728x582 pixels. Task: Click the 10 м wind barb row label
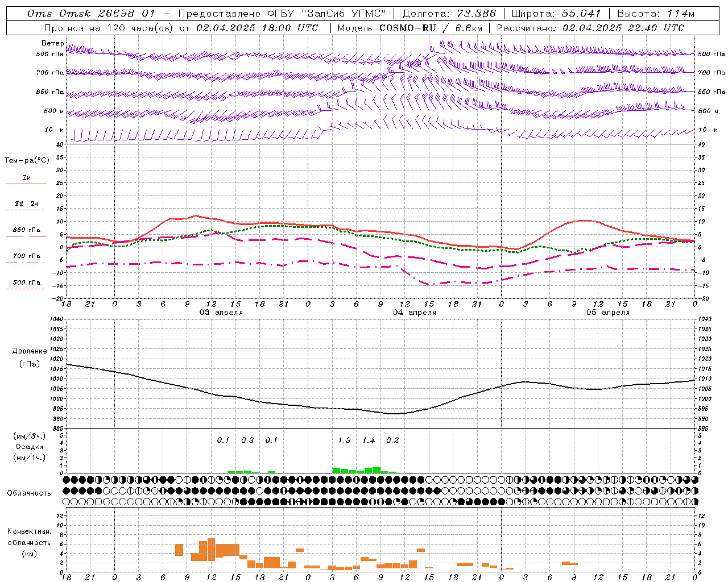point(55,130)
